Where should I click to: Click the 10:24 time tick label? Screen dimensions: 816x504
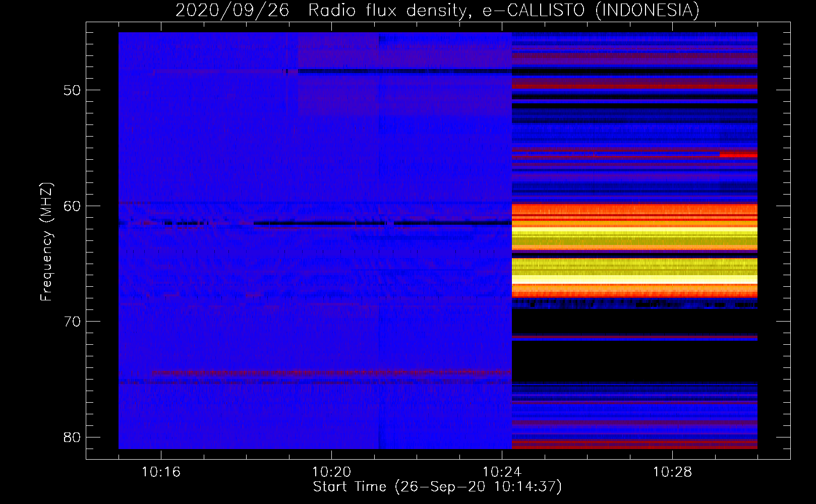[502, 472]
